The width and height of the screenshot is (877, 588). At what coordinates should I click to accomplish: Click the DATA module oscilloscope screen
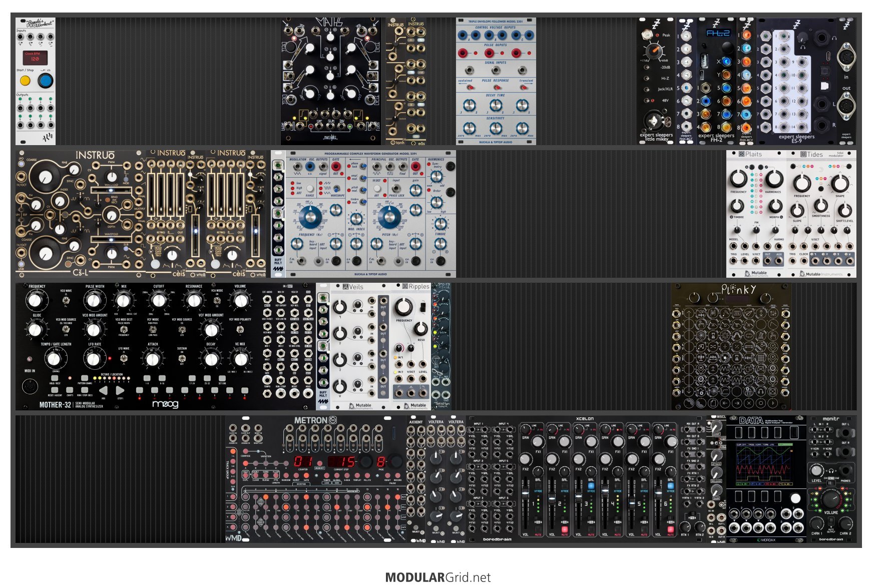tap(764, 464)
